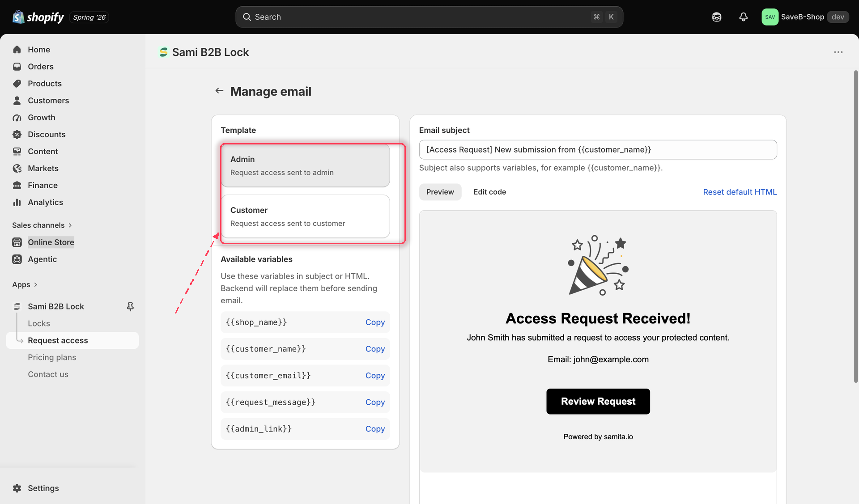Image resolution: width=859 pixels, height=504 pixels.
Task: Switch to the Preview tab
Action: click(x=440, y=192)
